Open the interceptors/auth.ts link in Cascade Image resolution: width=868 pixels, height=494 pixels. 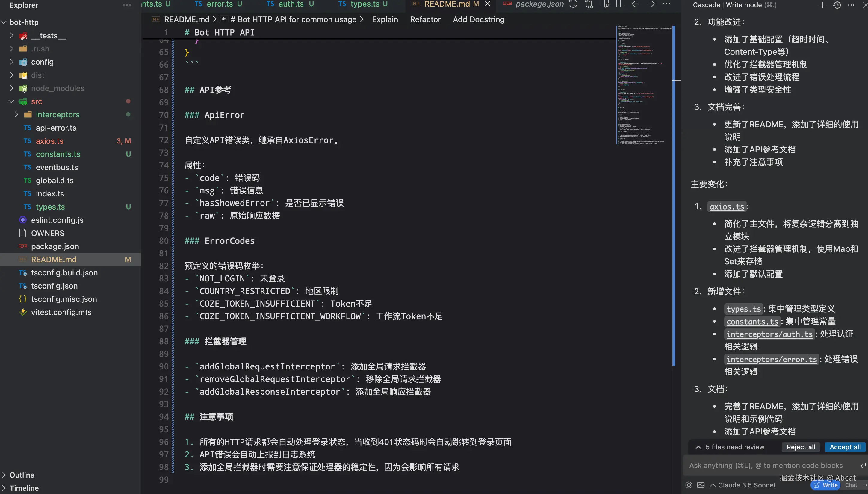pyautogui.click(x=769, y=334)
